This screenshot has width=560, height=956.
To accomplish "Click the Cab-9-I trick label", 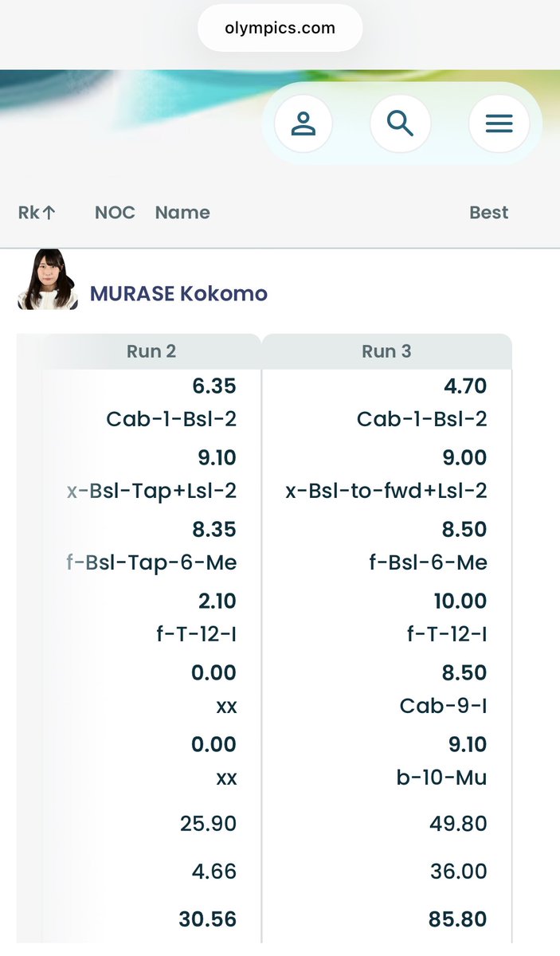I will tap(443, 706).
